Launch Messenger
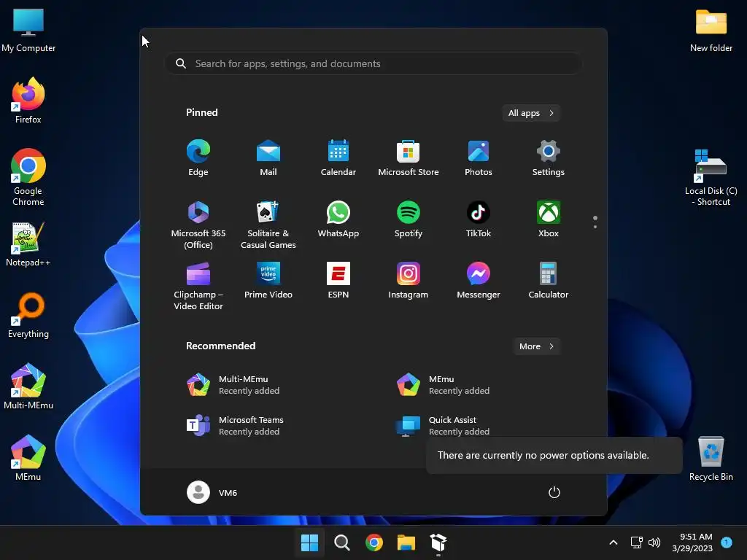 (479, 281)
